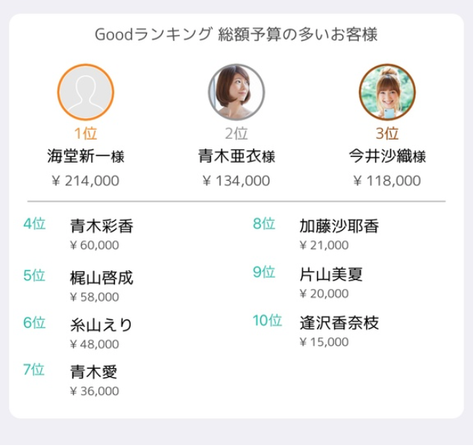Open 7th-ranked customer 青木愛
Viewport: 476px width, 448px height.
tap(94, 372)
